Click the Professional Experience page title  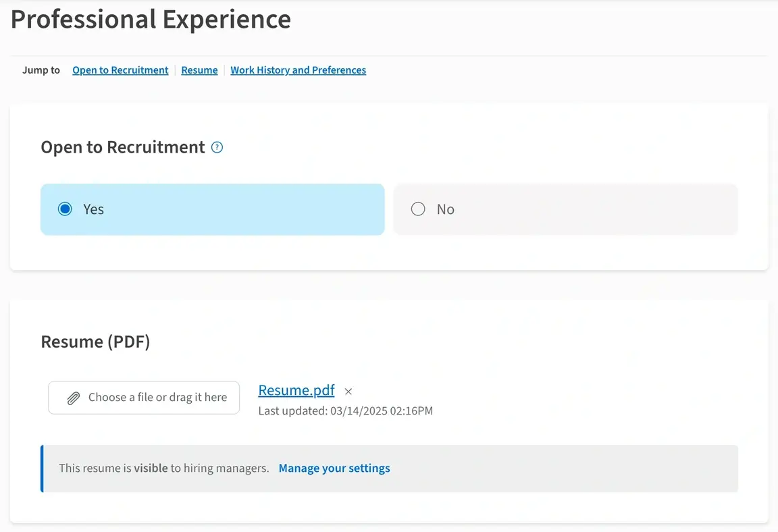[x=151, y=20]
